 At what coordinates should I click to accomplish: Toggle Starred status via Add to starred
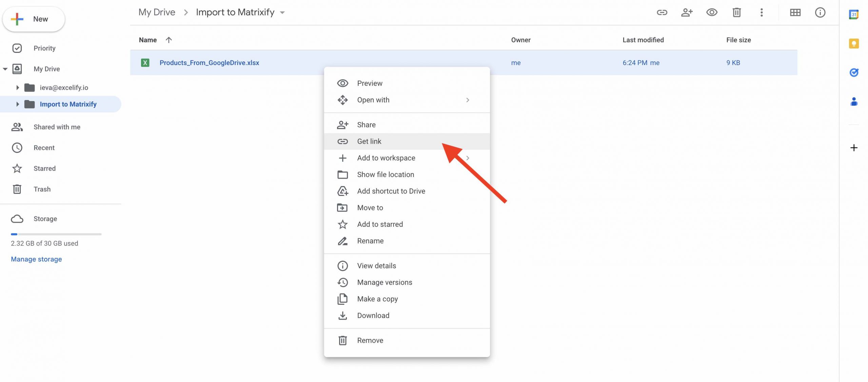coord(380,224)
